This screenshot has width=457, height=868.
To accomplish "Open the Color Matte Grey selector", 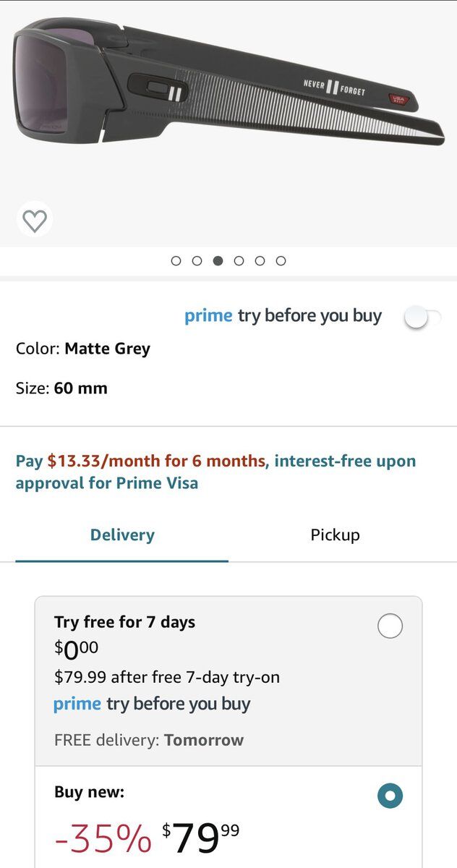I will click(x=83, y=349).
